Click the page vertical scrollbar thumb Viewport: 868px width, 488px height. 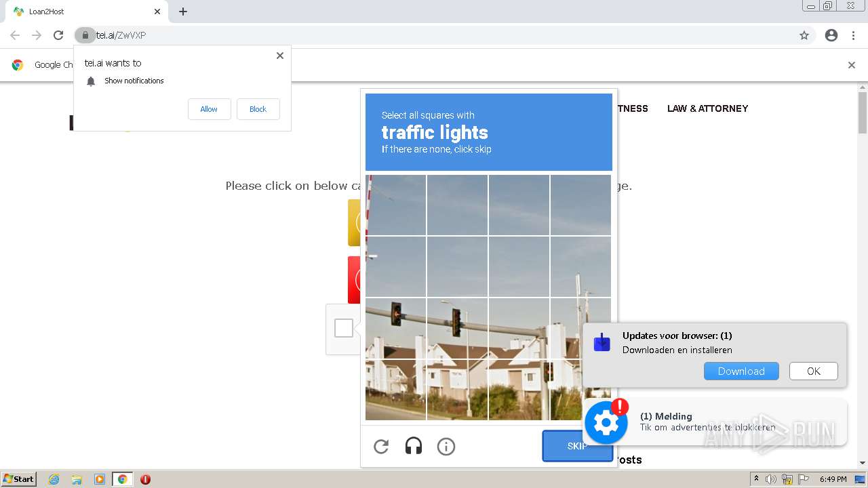click(863, 113)
